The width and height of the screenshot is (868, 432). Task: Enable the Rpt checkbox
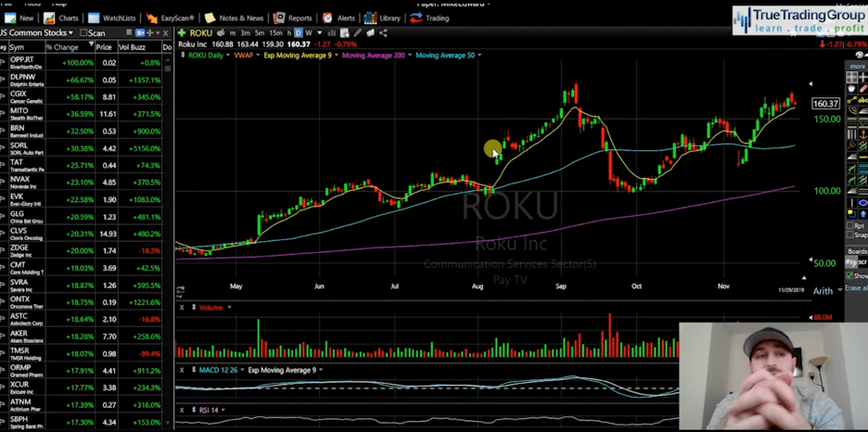[x=849, y=225]
